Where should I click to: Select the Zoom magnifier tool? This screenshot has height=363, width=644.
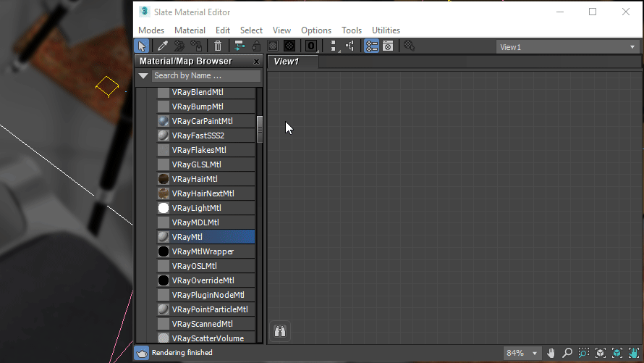point(567,353)
